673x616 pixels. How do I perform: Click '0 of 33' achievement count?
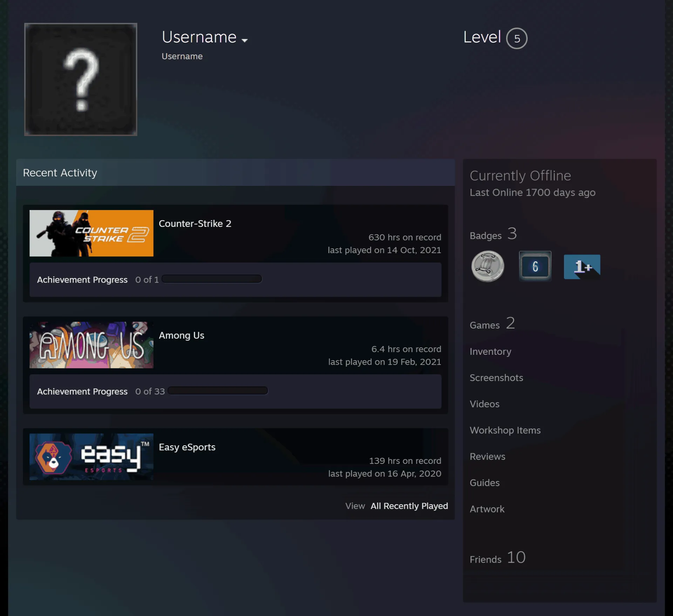pos(150,391)
